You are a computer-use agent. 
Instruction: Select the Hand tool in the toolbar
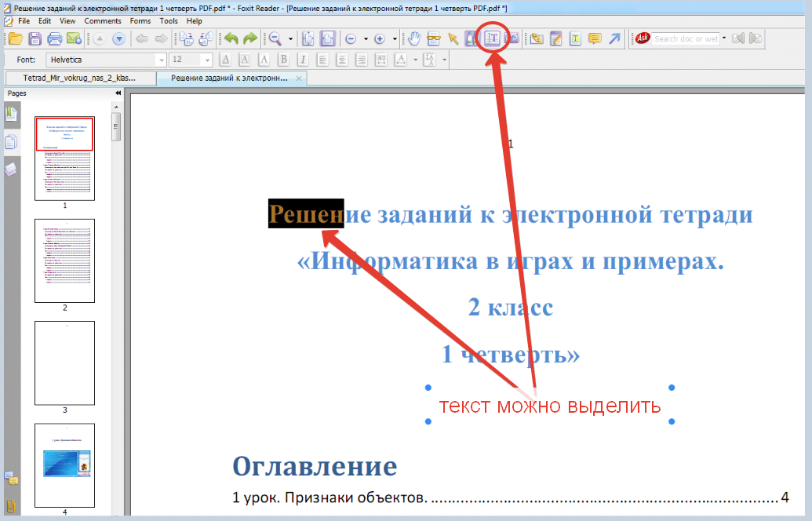(x=413, y=38)
